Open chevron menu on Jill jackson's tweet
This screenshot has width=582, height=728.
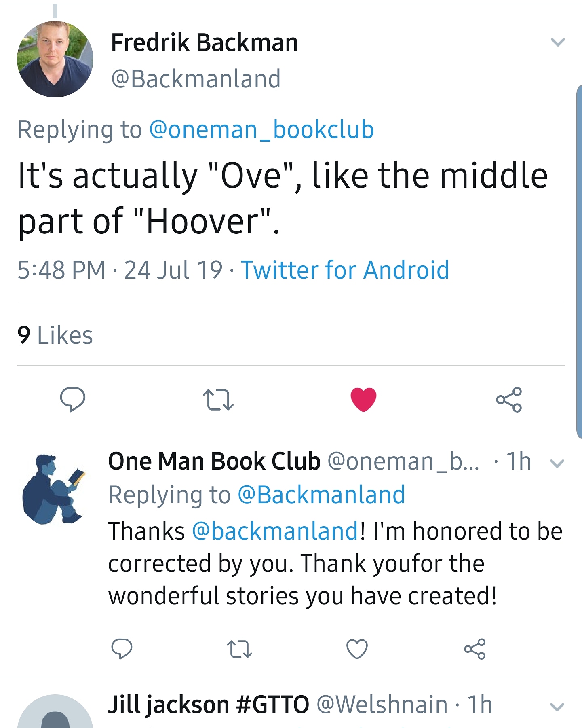point(557,707)
